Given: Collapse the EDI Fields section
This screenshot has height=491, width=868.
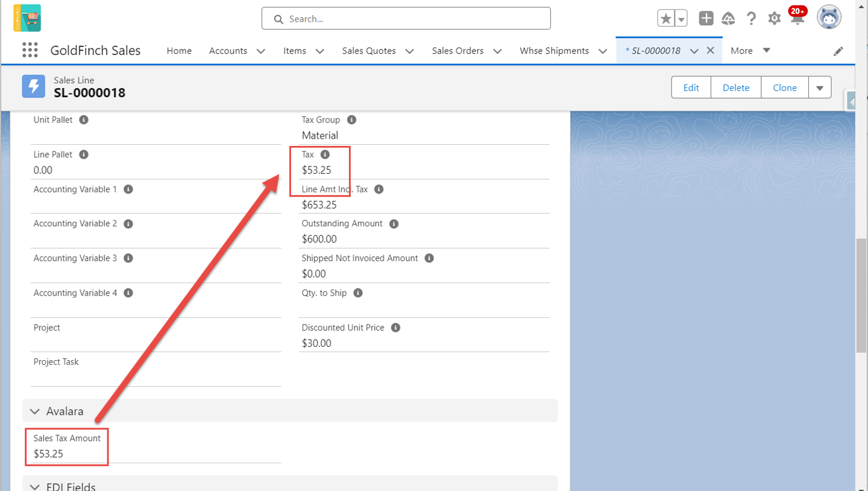Looking at the screenshot, I should coord(34,486).
